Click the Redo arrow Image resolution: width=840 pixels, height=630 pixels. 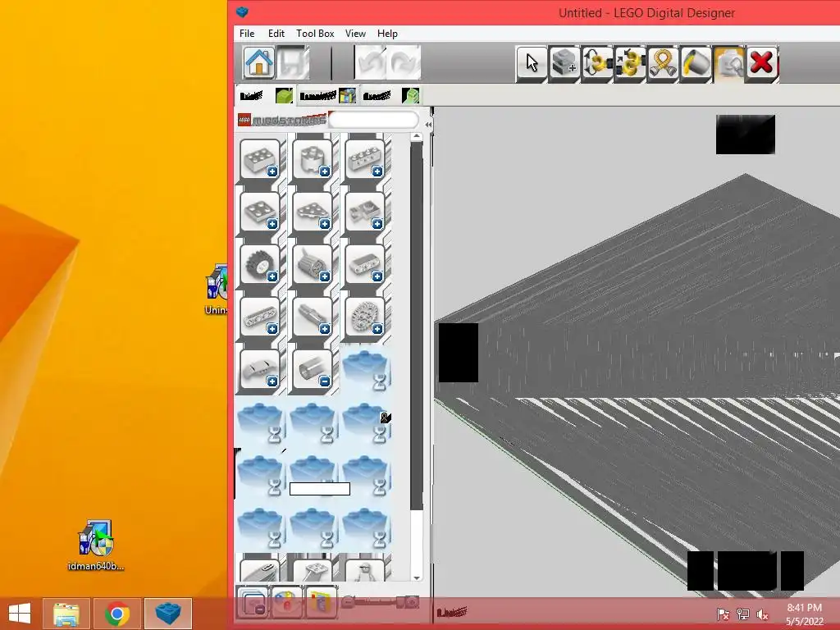click(403, 62)
